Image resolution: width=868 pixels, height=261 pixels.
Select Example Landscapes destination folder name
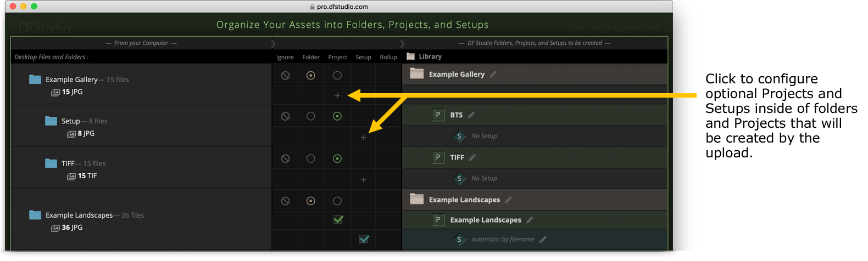click(x=465, y=200)
